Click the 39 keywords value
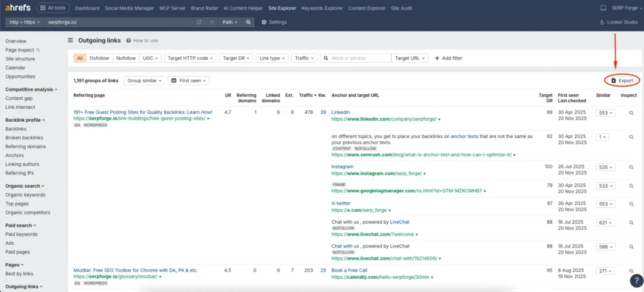Image resolution: width=644 pixels, height=292 pixels. 323,112
